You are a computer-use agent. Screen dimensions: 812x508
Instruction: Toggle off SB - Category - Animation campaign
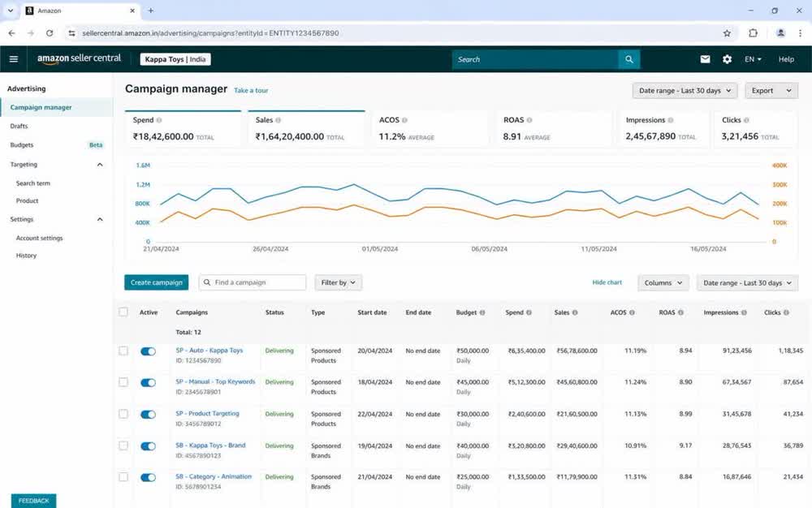[148, 477]
